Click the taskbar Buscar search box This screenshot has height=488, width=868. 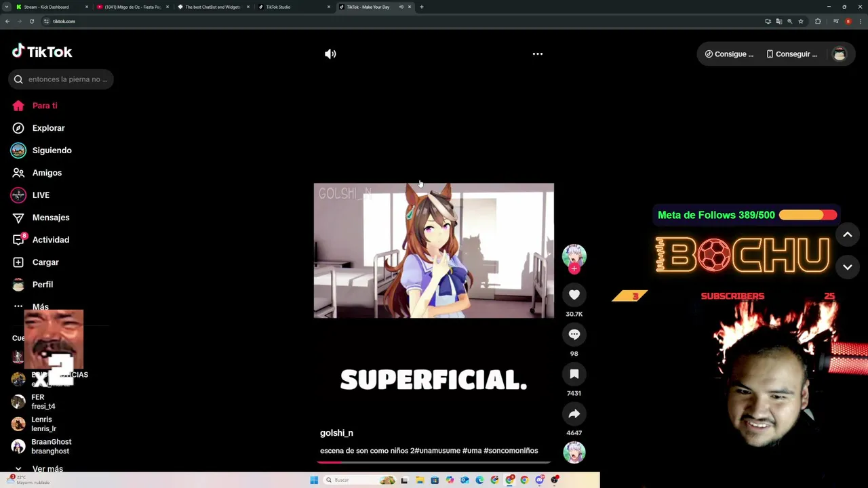[359, 480]
